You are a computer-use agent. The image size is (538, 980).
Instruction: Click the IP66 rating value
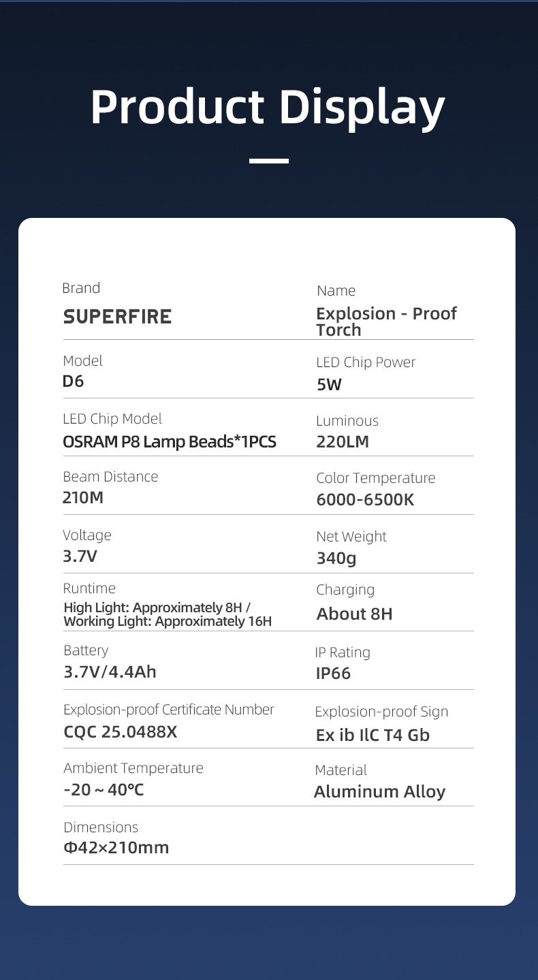tap(333, 674)
